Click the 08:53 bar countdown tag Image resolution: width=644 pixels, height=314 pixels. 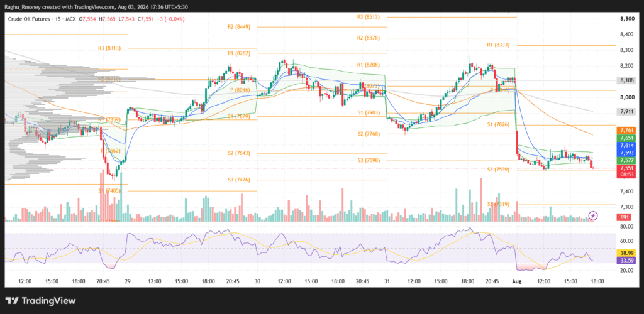[626, 175]
